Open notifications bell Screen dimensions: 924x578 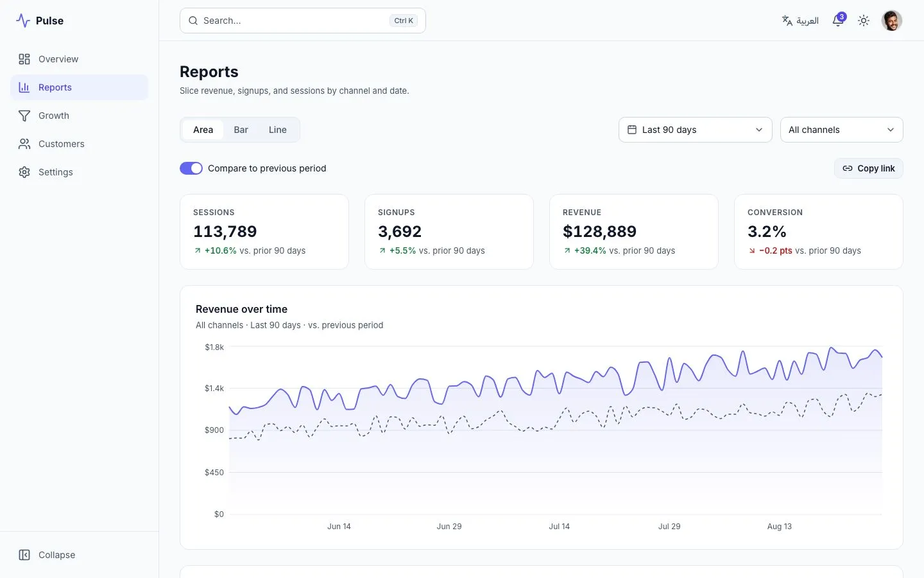[x=838, y=21]
